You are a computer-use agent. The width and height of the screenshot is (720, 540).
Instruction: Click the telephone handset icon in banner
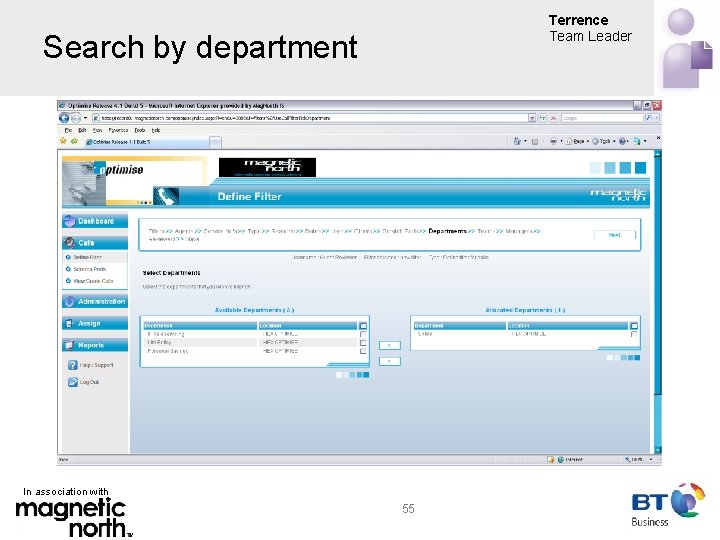pos(166,197)
